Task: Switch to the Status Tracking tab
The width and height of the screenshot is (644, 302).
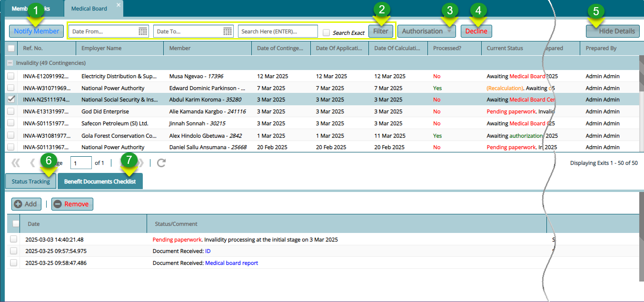Action: coord(30,181)
